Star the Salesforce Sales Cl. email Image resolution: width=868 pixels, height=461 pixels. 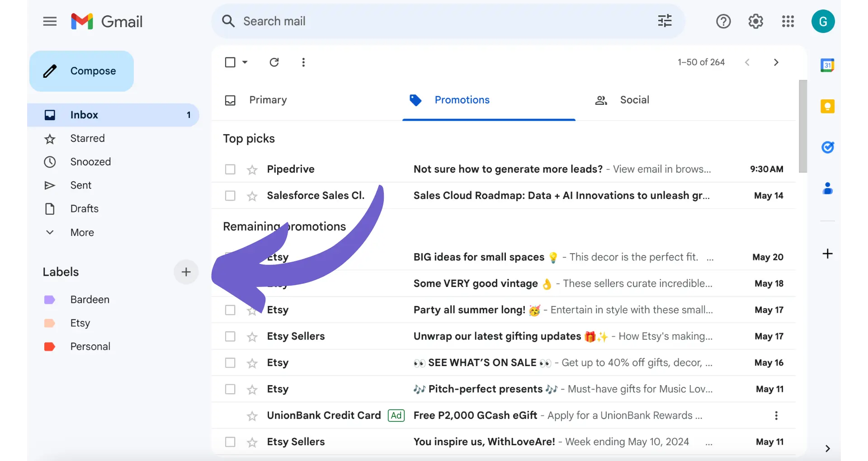[252, 196]
